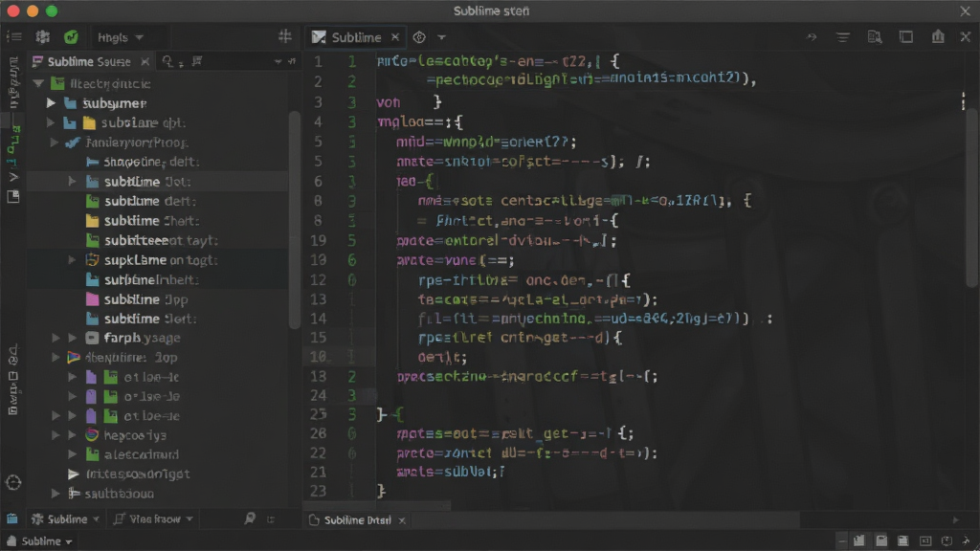Click the editor horizontal scrollbar thumb
The image size is (980, 551).
pos(377,505)
